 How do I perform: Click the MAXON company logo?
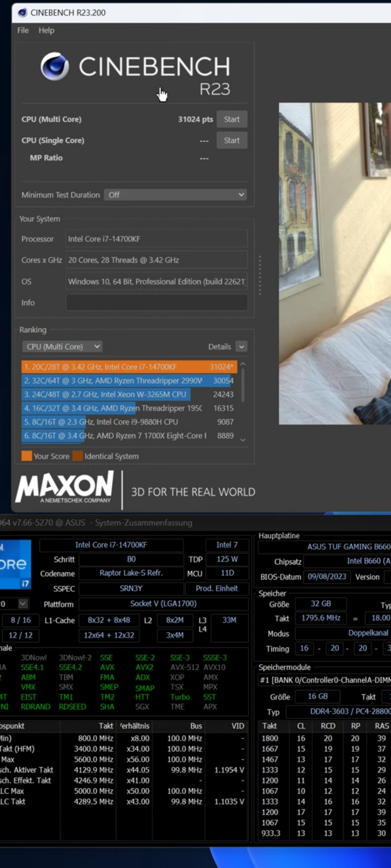coord(65,488)
